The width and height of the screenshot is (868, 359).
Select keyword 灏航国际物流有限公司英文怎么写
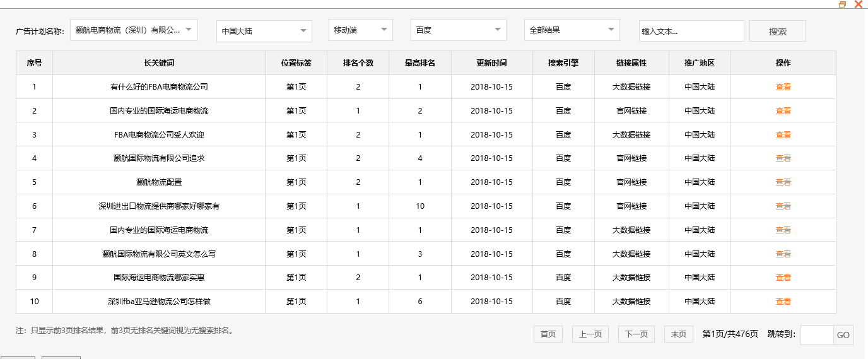click(x=159, y=254)
